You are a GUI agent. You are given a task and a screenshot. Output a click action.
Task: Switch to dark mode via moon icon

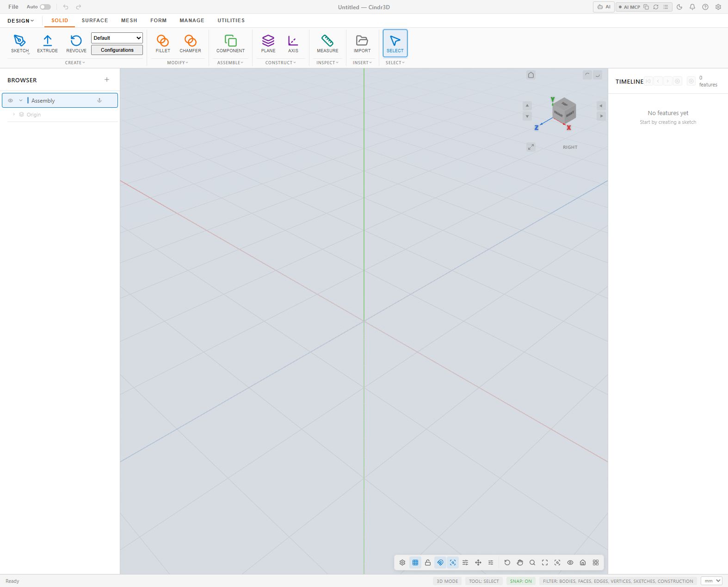(x=679, y=7)
